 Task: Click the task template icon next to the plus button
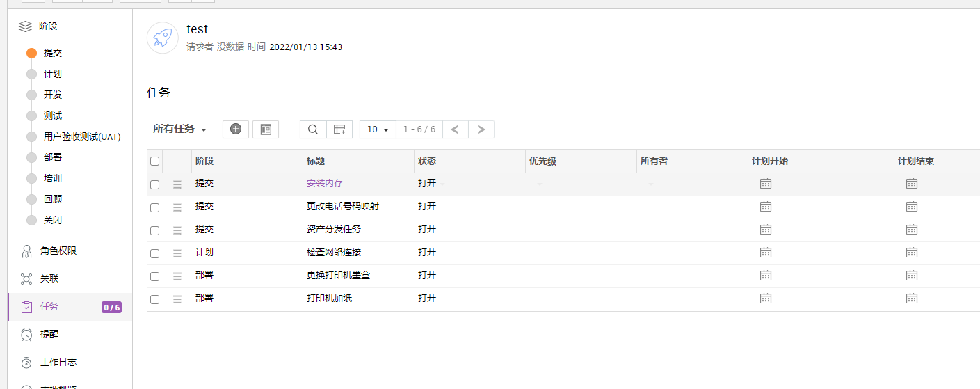(266, 129)
